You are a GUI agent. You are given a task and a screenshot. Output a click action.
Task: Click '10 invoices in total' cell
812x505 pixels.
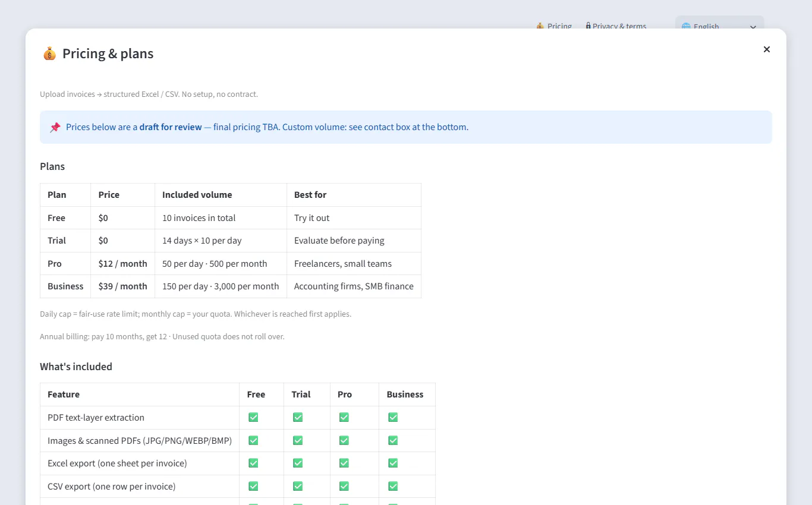[221, 218]
